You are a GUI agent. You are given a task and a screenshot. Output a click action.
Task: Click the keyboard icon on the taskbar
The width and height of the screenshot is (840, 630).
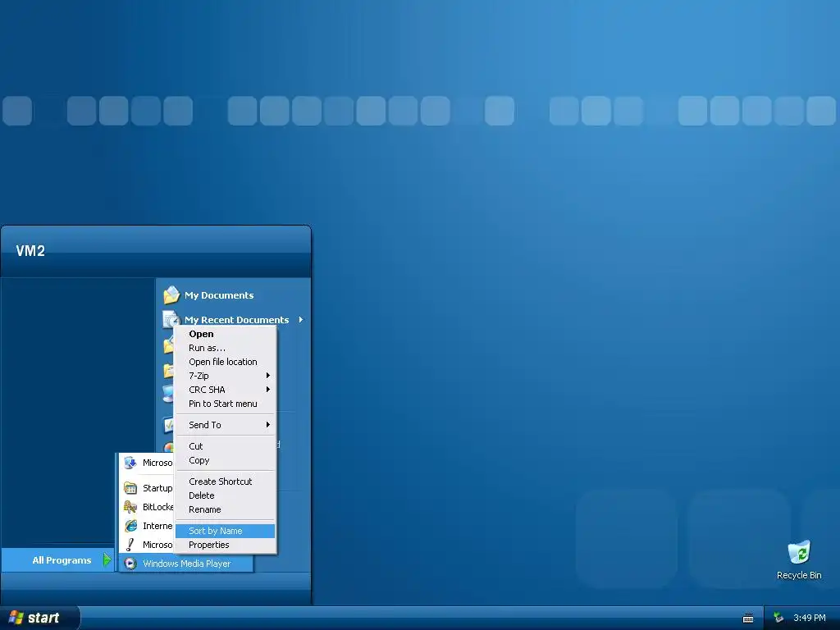coord(748,619)
